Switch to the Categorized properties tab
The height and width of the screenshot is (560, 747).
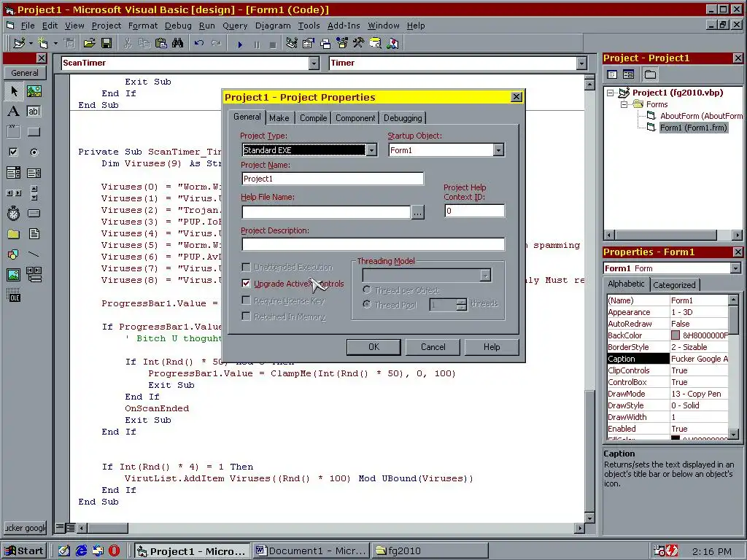[x=673, y=285]
